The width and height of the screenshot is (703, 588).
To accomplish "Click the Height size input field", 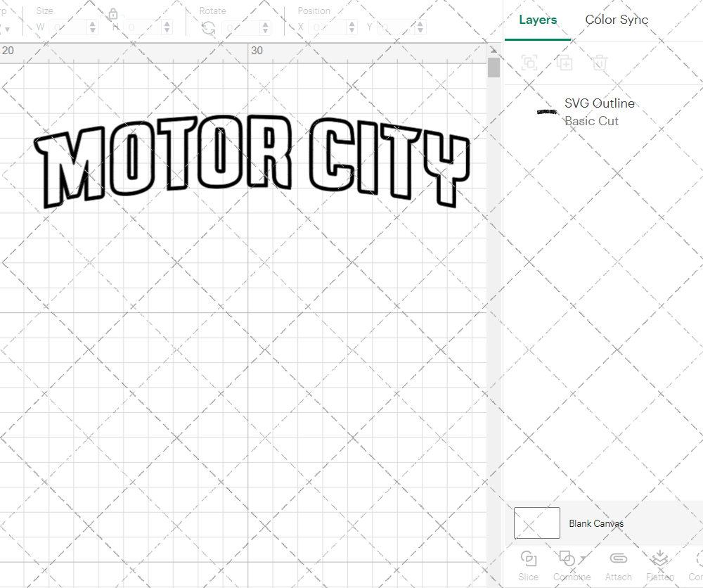I will [x=142, y=28].
